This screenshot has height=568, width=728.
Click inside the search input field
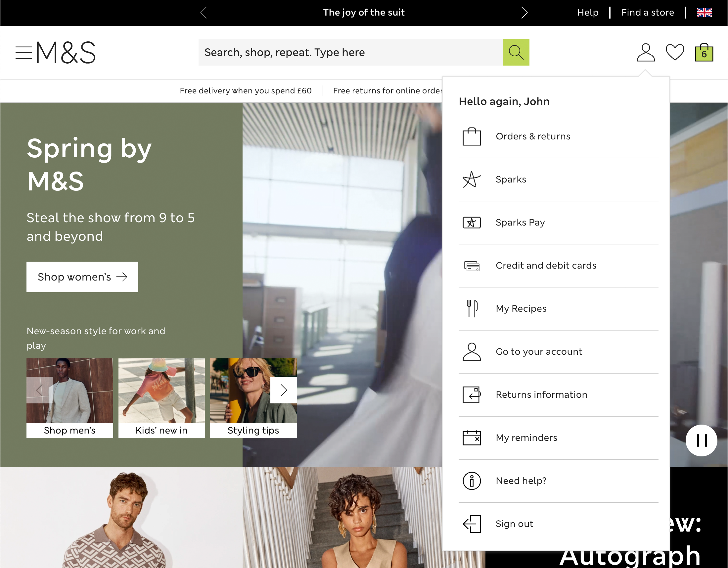(x=333, y=52)
